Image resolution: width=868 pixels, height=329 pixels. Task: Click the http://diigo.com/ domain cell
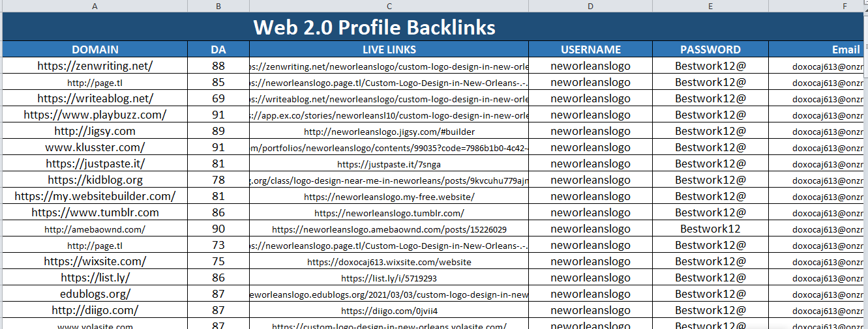point(95,310)
